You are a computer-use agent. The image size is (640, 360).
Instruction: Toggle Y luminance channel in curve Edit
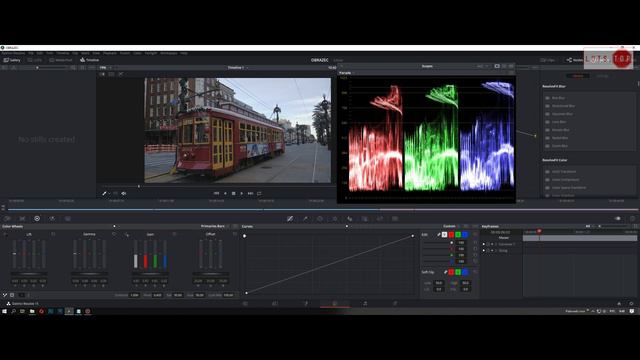tap(444, 235)
